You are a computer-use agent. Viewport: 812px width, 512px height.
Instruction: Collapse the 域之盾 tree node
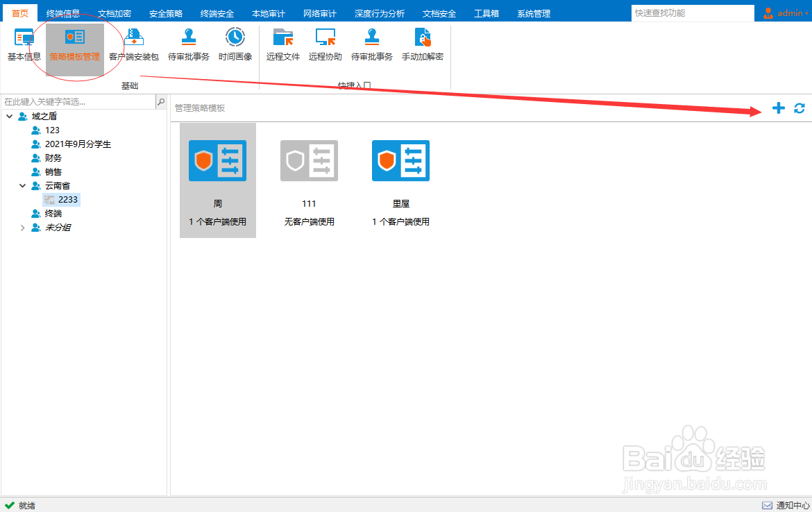9,117
